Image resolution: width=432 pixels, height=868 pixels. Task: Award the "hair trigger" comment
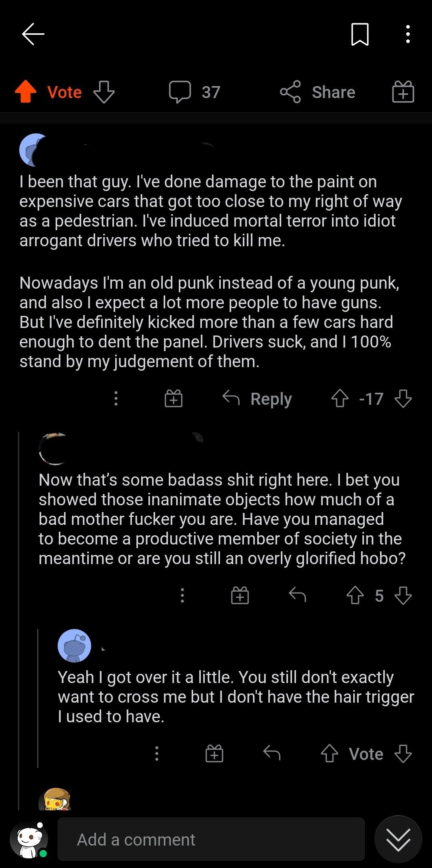(x=214, y=753)
